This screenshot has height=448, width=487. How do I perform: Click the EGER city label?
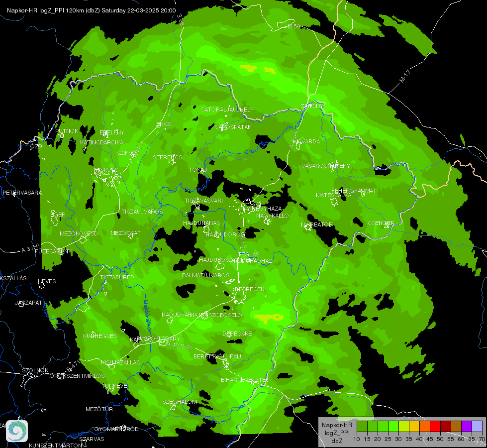tap(58, 215)
